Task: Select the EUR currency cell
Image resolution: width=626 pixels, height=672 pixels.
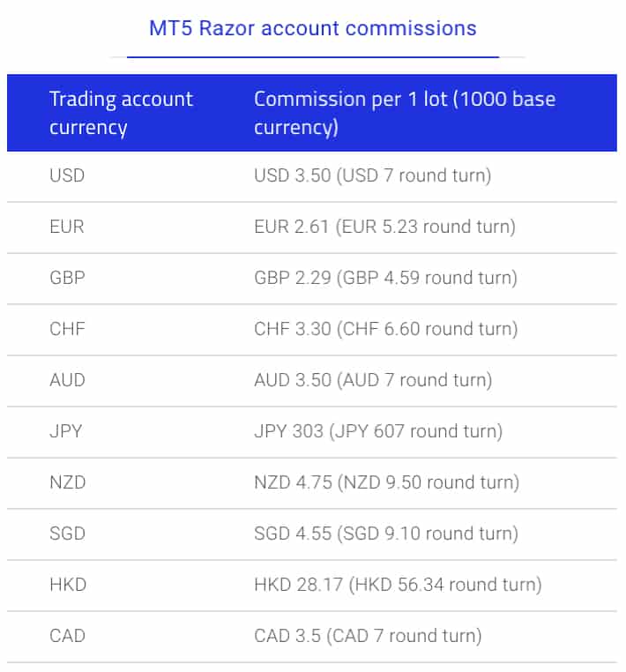Action: click(67, 227)
